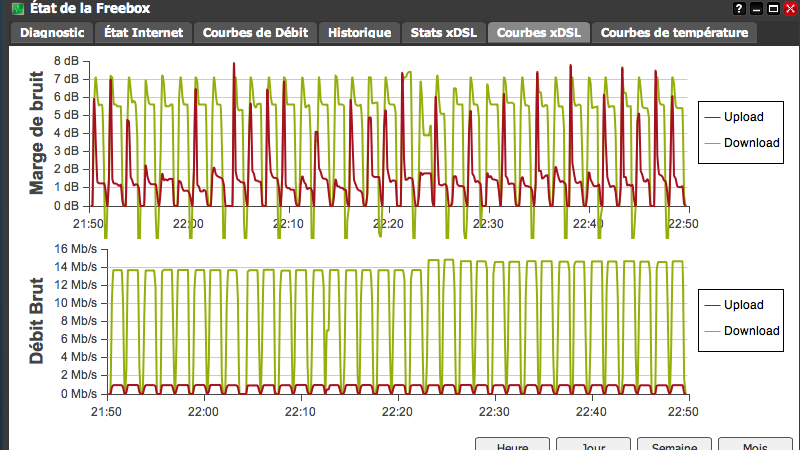Screen dimensions: 800x450
Task: Click the État de la Freebox window title
Action: point(90,8)
